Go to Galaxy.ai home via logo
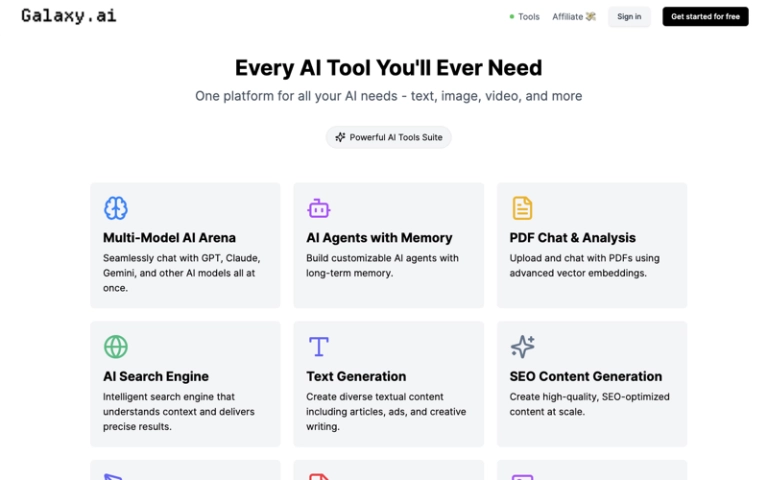This screenshot has width=768, height=480. pyautogui.click(x=68, y=16)
